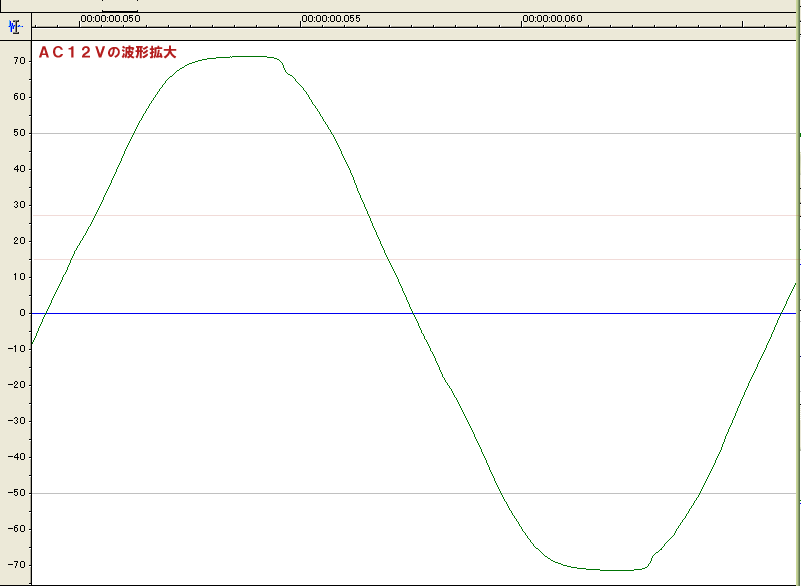The height and width of the screenshot is (586, 801).
Task: Click the waveform's falling zero crossing at center
Action: [x=415, y=313]
